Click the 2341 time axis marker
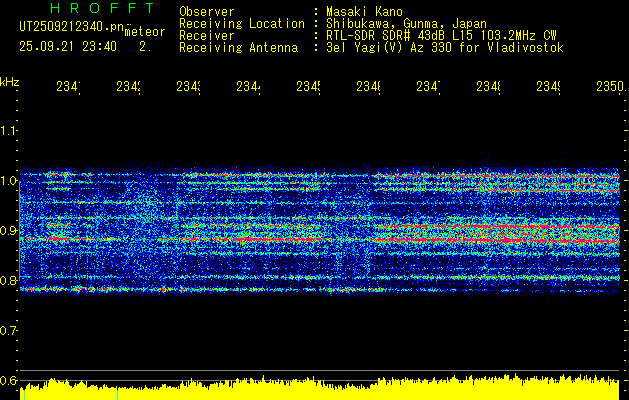The width and height of the screenshot is (629, 400). pyautogui.click(x=68, y=87)
